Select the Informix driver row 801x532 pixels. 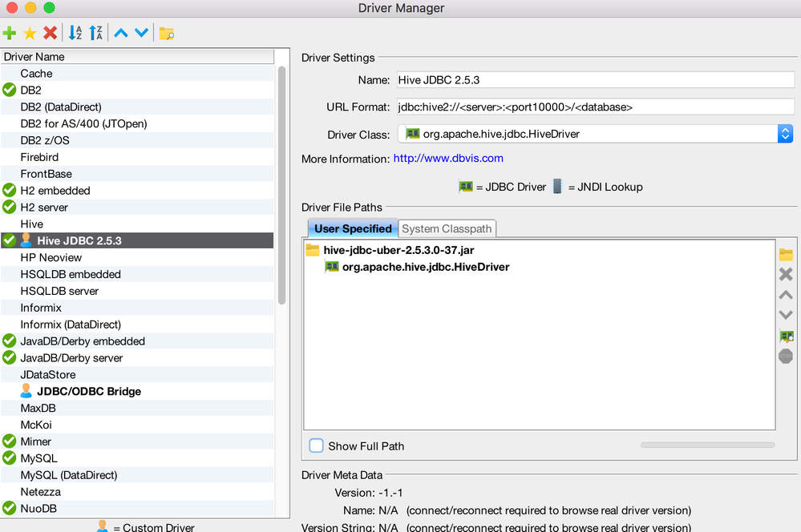point(137,308)
